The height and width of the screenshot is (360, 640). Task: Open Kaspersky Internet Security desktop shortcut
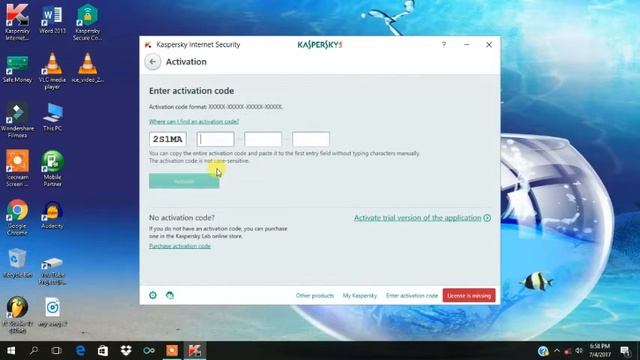coord(17,22)
